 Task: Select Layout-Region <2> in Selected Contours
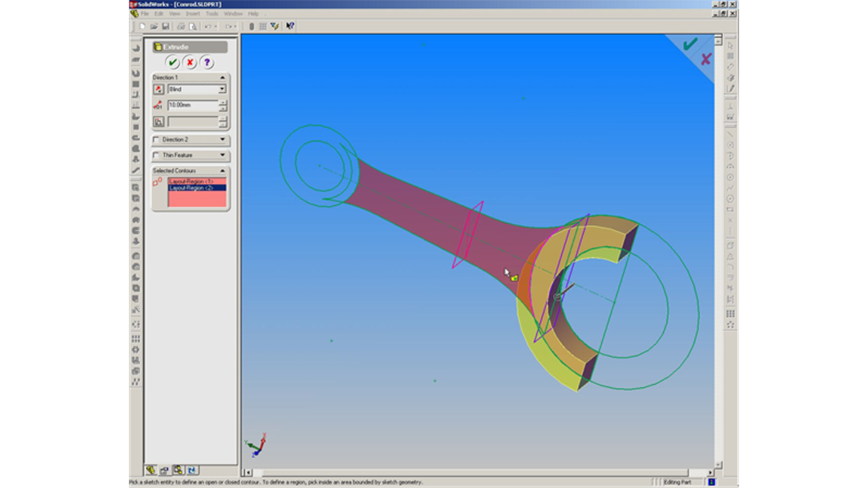(196, 188)
